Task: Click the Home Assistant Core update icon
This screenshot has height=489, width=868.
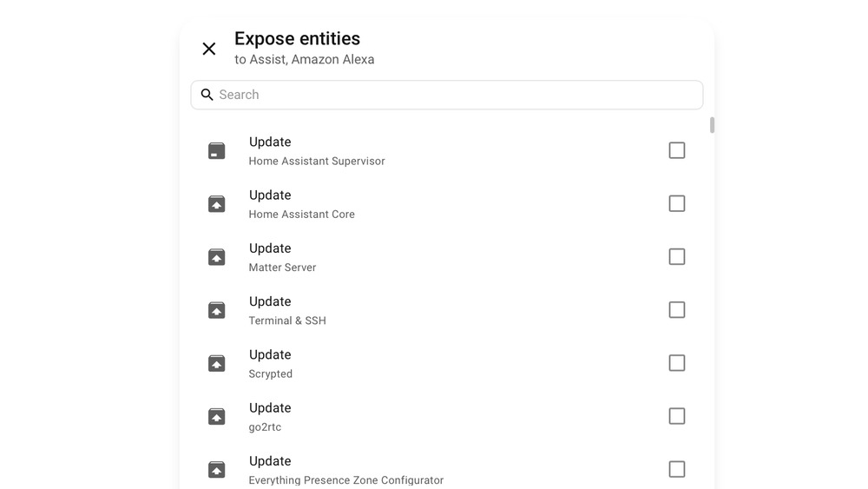Action: [x=216, y=204]
